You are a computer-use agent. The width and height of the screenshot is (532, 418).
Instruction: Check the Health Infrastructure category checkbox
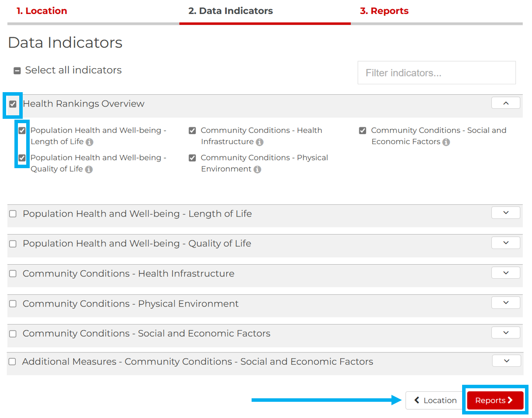[x=13, y=274]
